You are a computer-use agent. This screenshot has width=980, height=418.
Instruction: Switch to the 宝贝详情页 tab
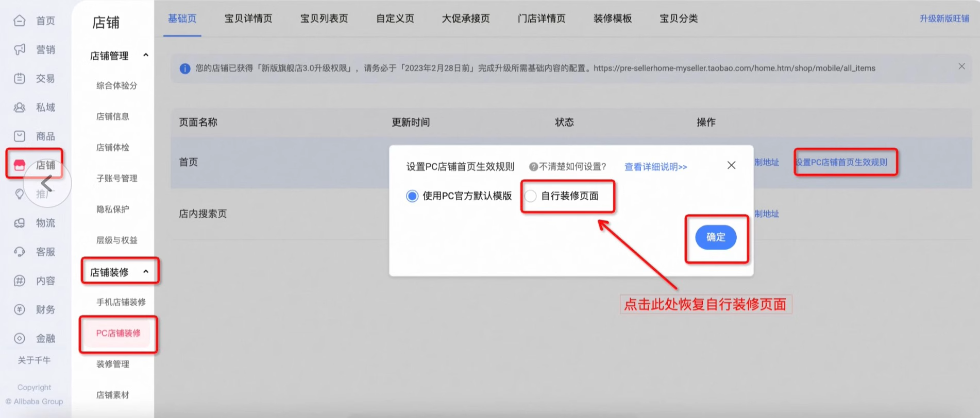coord(248,19)
